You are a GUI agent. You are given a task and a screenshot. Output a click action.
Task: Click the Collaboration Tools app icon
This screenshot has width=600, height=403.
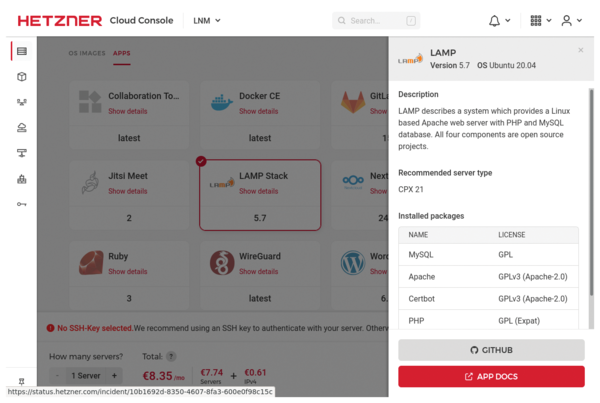point(90,102)
